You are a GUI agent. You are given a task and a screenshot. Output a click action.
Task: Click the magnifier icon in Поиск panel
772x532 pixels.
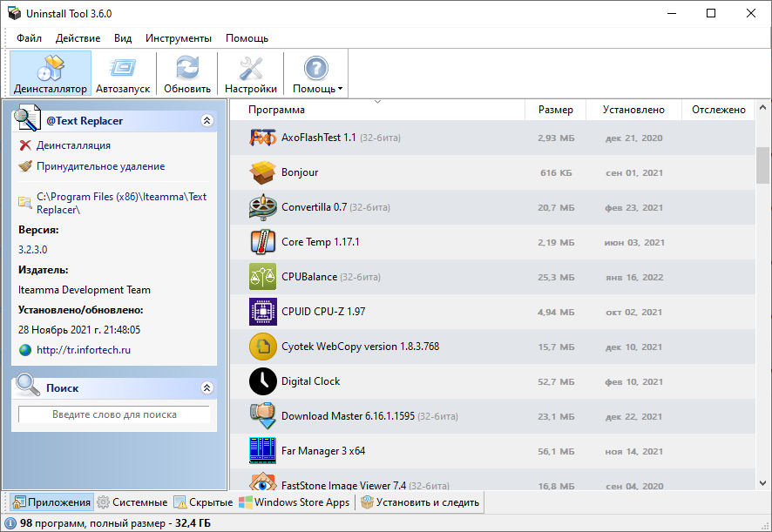[x=28, y=385]
